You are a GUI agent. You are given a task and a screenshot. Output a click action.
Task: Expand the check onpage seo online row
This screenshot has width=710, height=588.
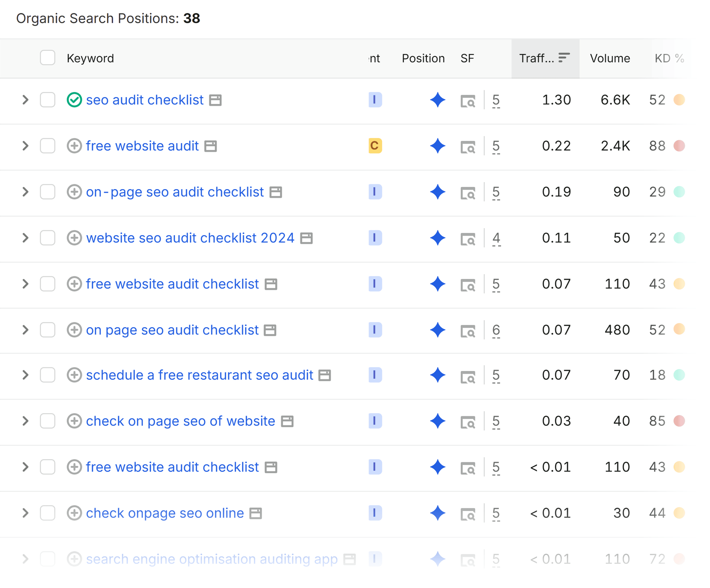[x=25, y=513]
